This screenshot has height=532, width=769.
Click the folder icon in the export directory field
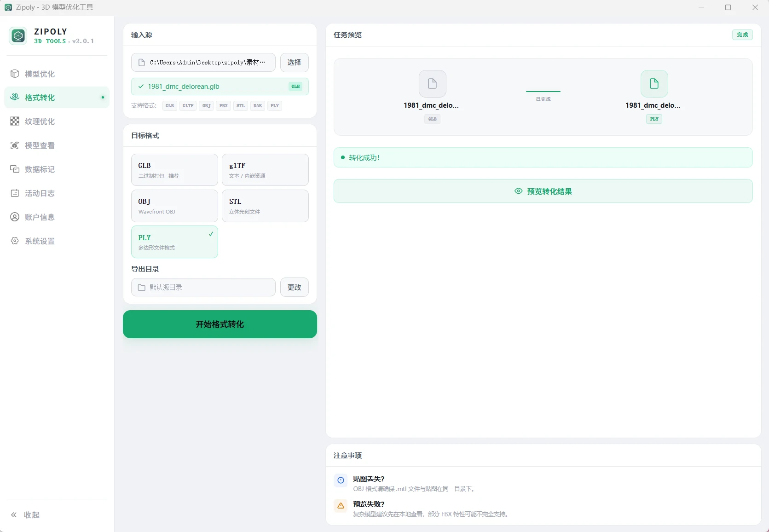[142, 287]
